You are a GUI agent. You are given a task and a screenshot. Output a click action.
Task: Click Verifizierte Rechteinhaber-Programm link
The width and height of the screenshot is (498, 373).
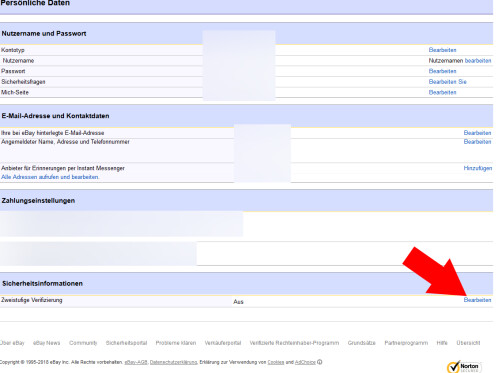pyautogui.click(x=294, y=343)
